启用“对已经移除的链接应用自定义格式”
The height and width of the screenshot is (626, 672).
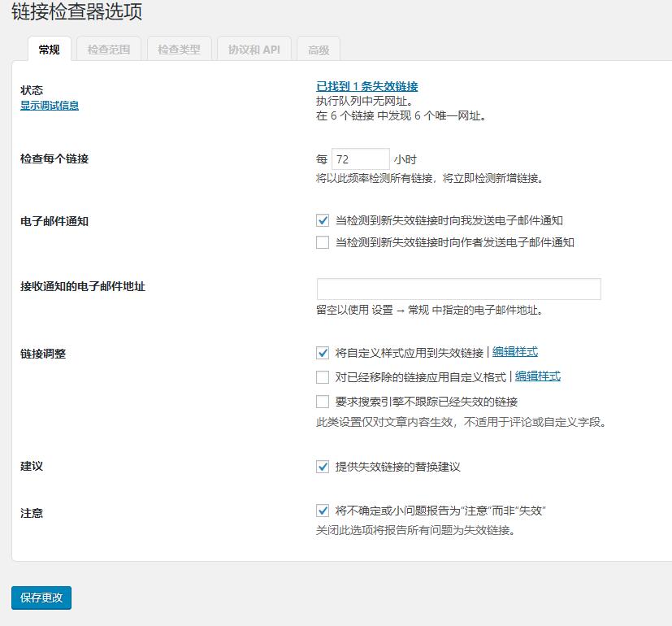pos(323,376)
